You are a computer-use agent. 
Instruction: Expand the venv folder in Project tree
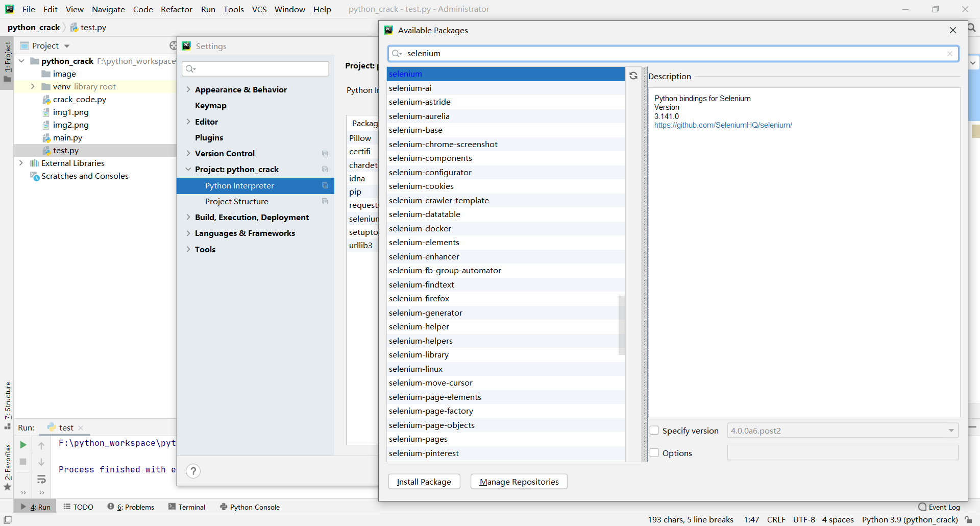33,86
